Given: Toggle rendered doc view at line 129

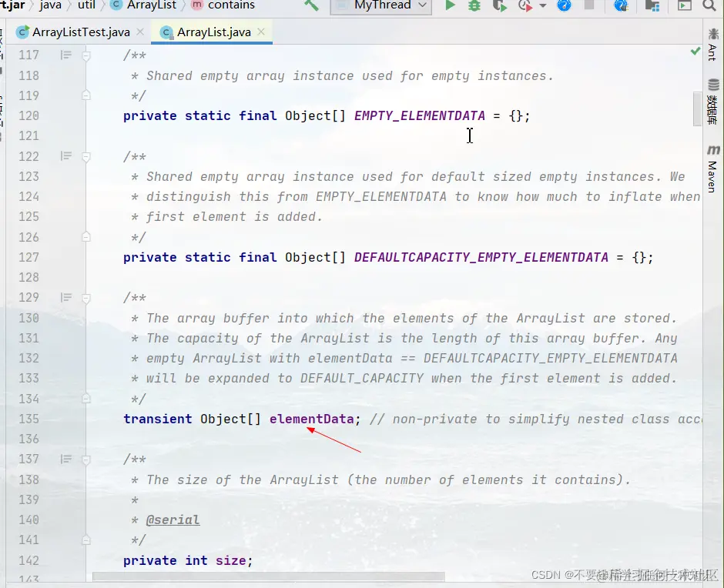Looking at the screenshot, I should [x=66, y=298].
